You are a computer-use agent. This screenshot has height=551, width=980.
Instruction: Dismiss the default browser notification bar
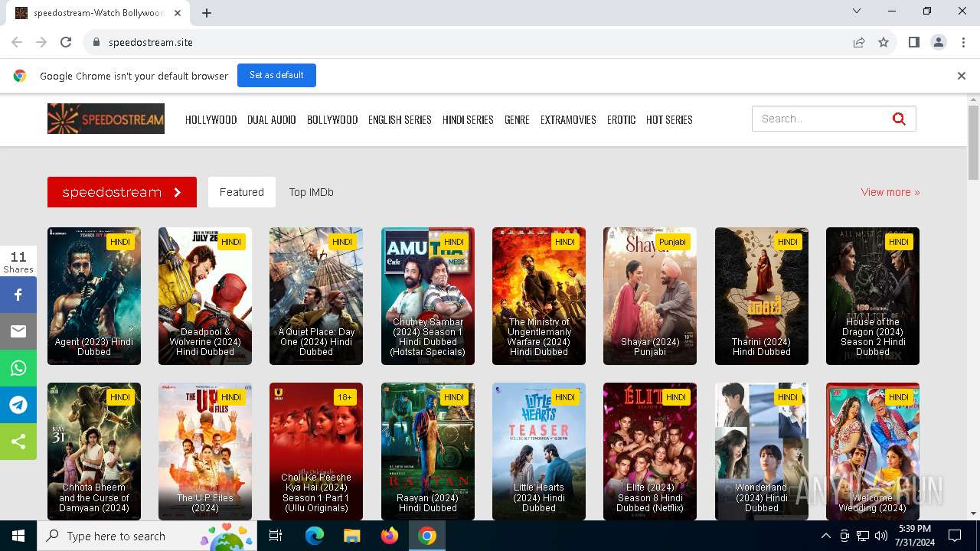click(x=962, y=76)
